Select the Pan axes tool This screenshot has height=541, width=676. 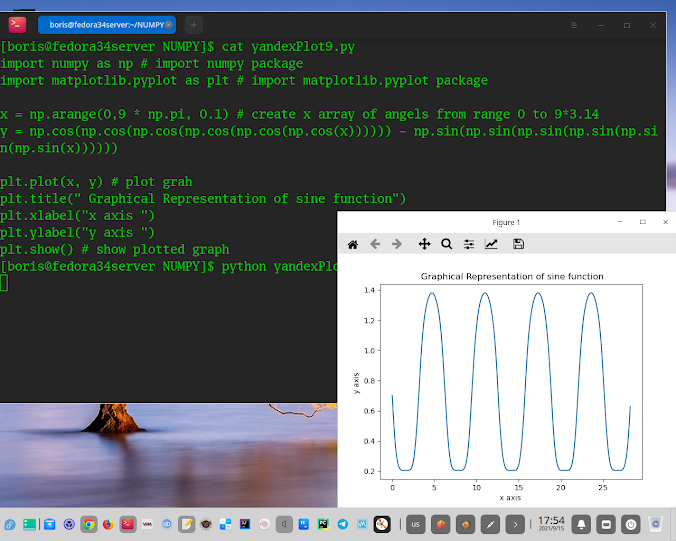424,244
